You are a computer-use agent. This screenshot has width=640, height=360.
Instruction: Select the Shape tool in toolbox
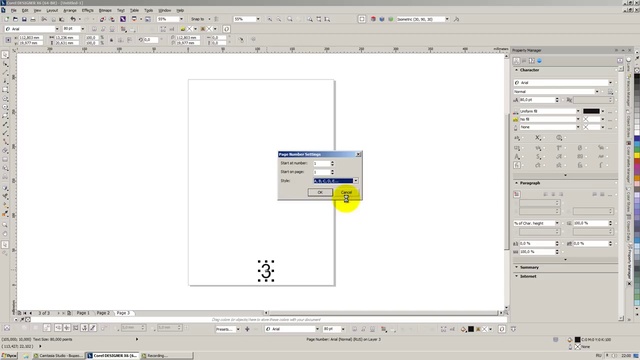pyautogui.click(x=5, y=64)
